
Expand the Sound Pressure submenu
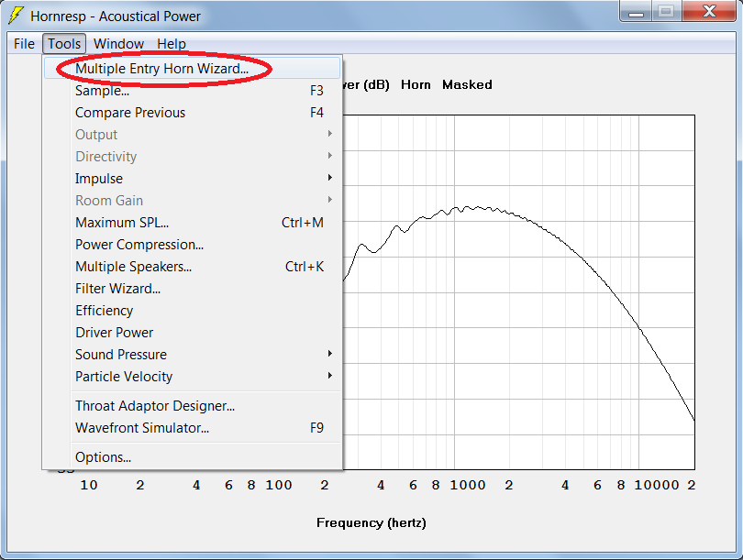click(192, 355)
